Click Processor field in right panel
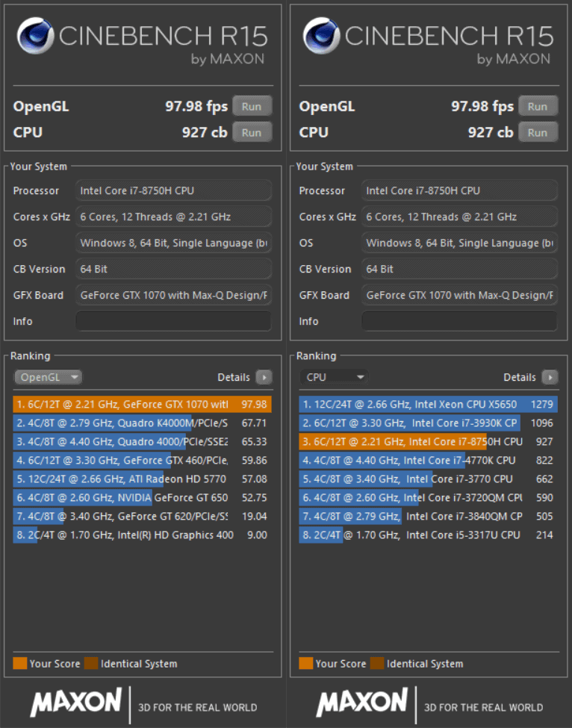572x728 pixels. click(x=460, y=190)
